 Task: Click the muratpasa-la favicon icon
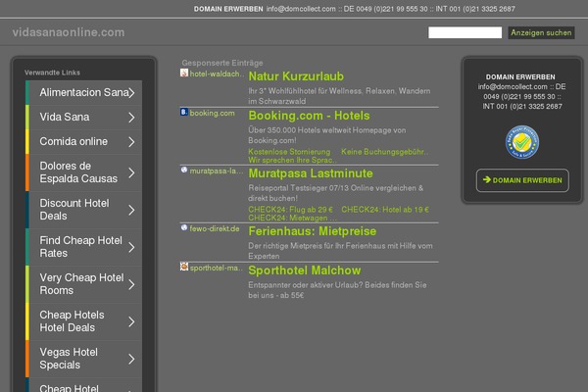184,170
